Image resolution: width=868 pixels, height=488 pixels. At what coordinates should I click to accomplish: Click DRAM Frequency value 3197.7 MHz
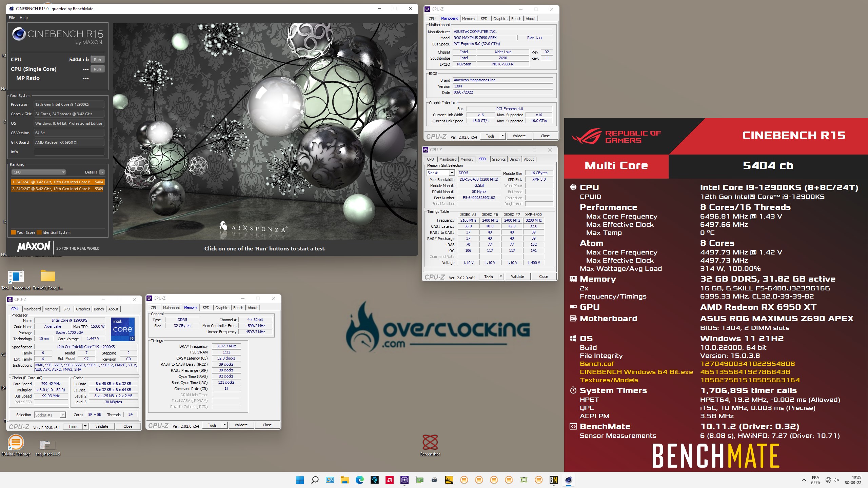(226, 346)
